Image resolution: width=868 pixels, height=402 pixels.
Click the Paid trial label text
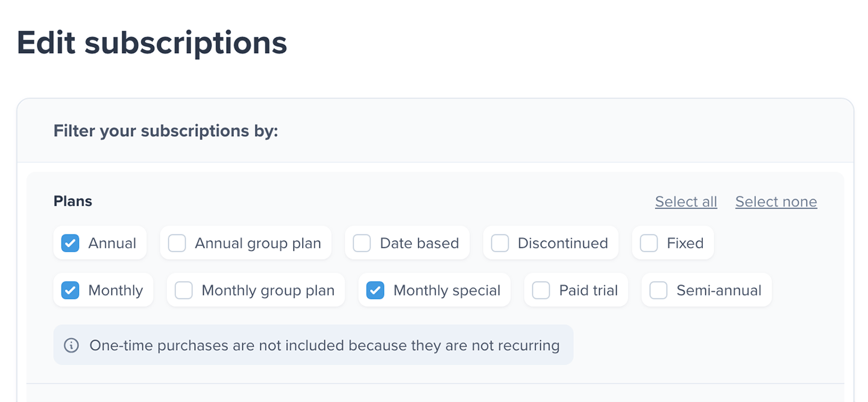[588, 291]
